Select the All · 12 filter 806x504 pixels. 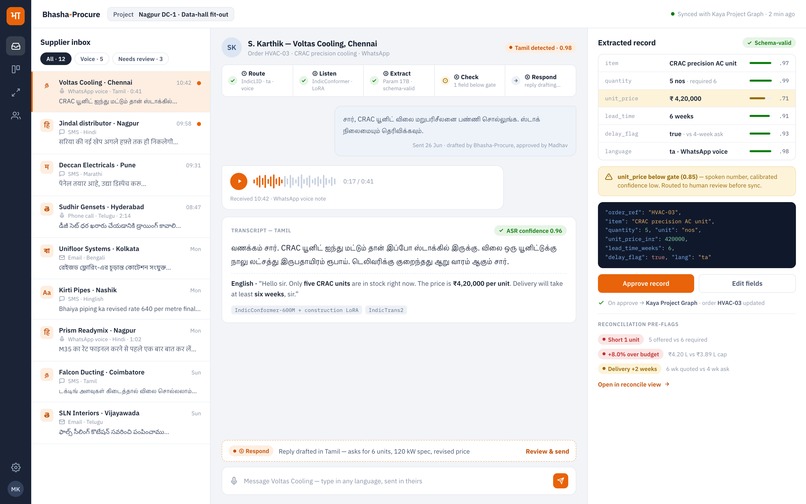coord(56,59)
